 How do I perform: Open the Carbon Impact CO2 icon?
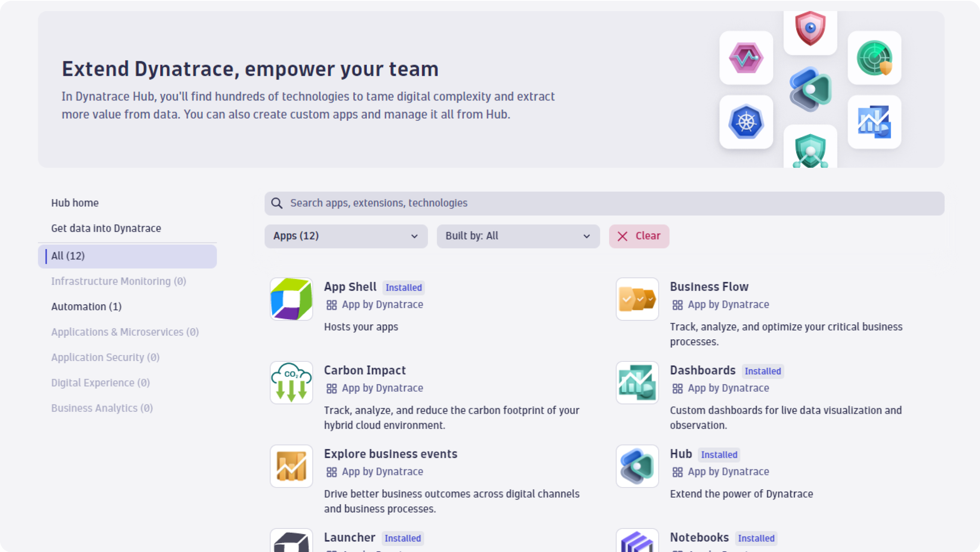291,382
